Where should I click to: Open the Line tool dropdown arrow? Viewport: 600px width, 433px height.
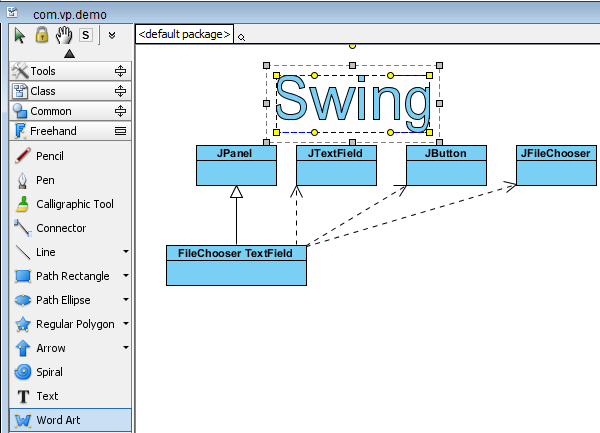[x=126, y=252]
